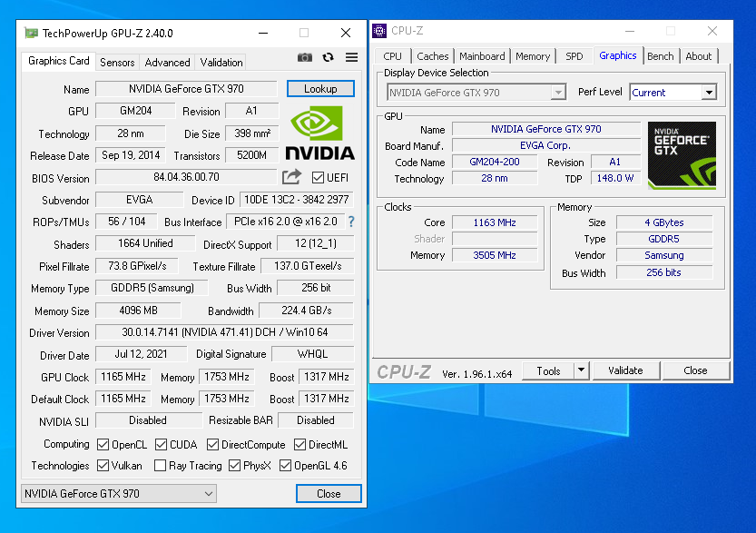
Task: Click the Lookup button
Action: tap(320, 89)
